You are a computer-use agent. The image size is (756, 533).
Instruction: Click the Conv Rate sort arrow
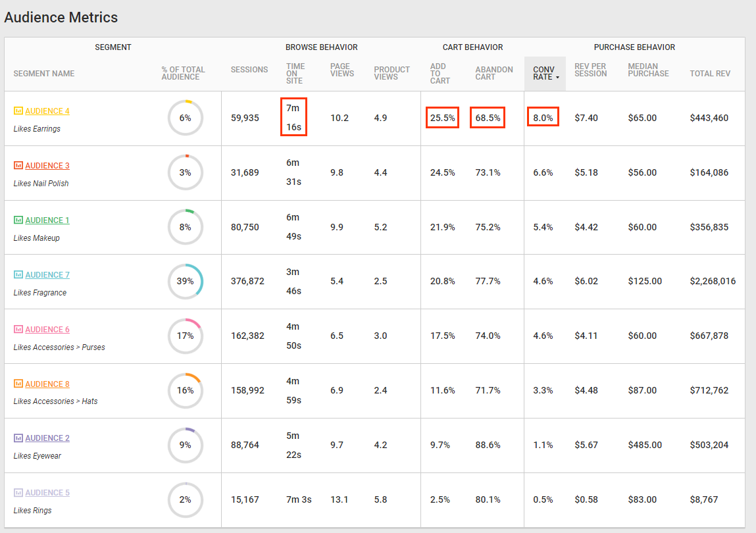click(558, 78)
